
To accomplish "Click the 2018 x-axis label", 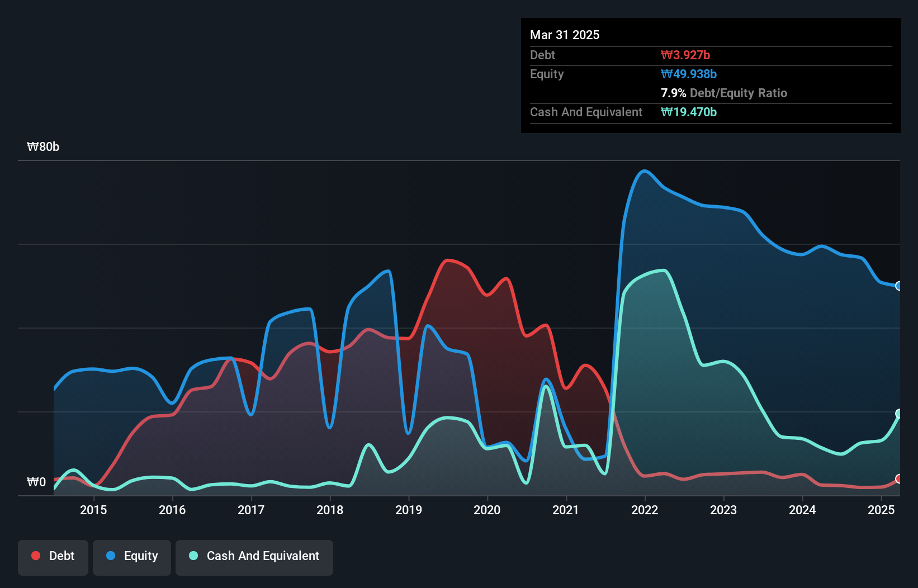I will (x=330, y=510).
